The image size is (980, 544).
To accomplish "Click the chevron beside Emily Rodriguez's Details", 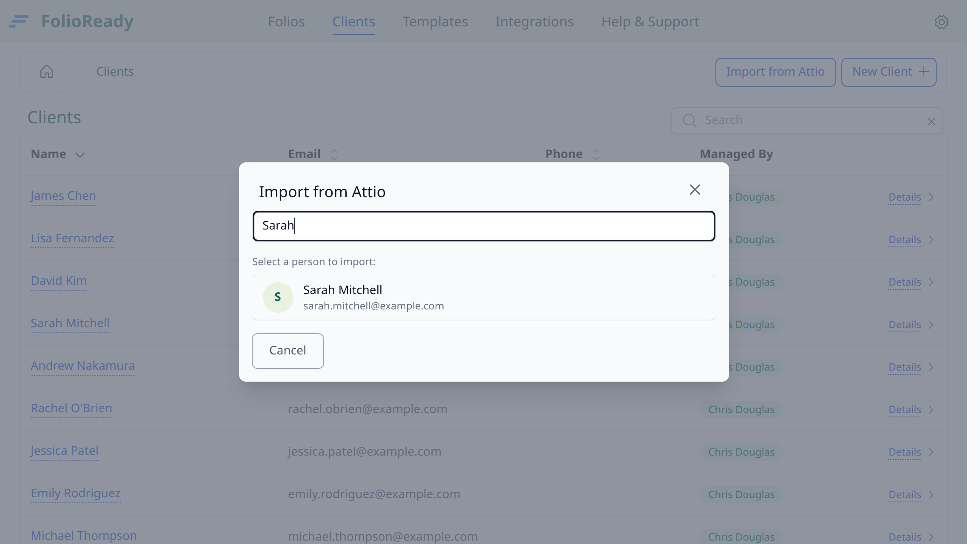I will click(931, 495).
